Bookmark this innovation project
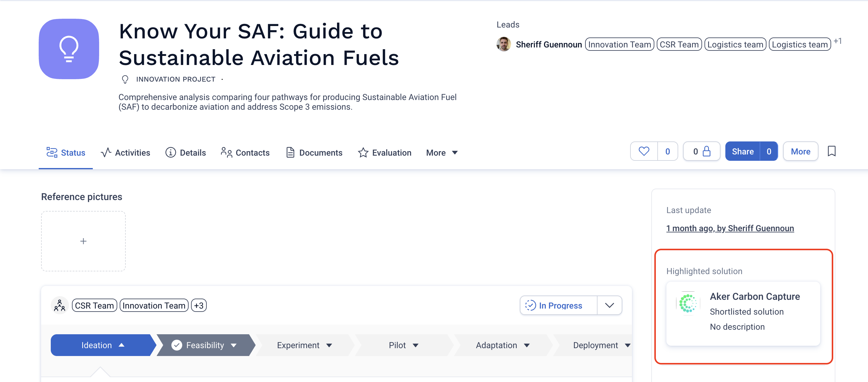 click(x=831, y=151)
